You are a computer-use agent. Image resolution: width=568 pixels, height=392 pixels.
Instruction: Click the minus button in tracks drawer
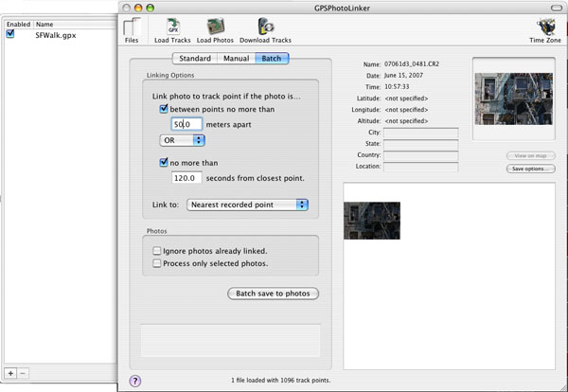click(x=23, y=373)
